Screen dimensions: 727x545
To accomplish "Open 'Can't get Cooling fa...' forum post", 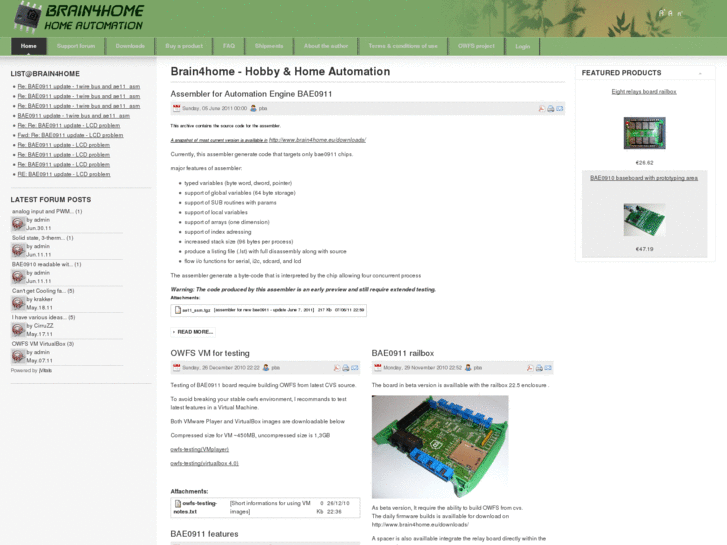I will (x=43, y=291).
